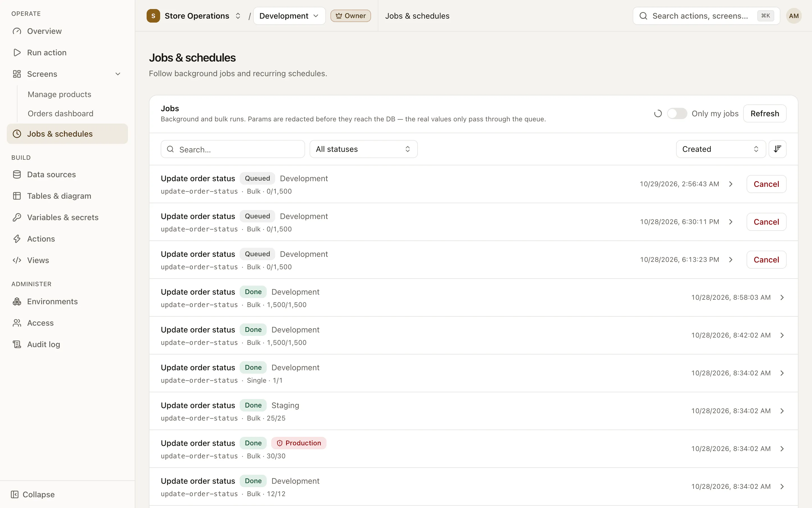Viewport: 812px width, 508px height.
Task: Click the Audit log icon
Action: point(17,344)
